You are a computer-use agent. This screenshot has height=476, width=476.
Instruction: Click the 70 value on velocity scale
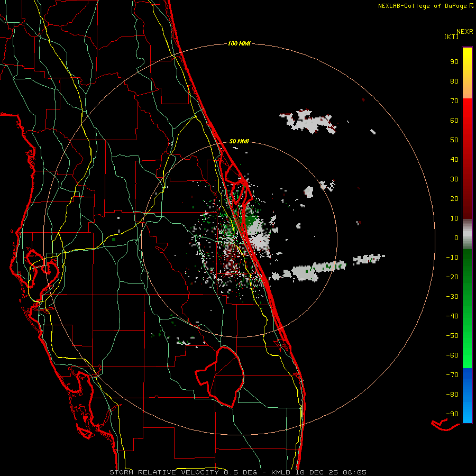click(454, 101)
